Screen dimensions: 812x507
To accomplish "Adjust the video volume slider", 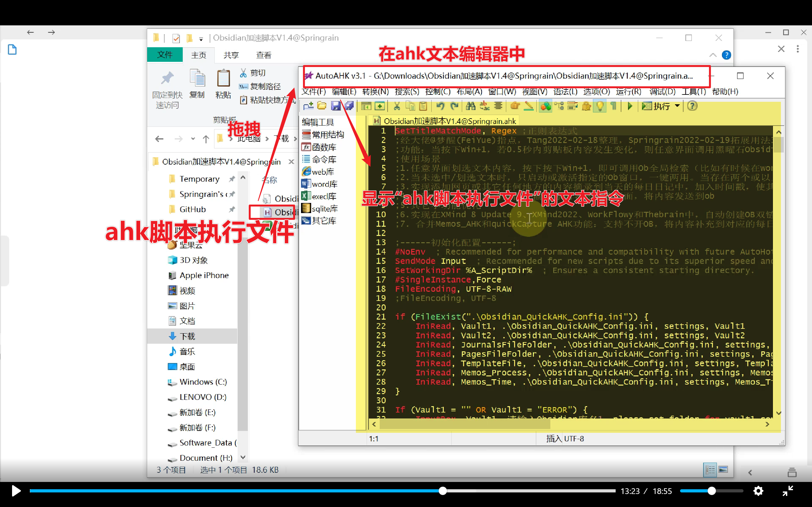I will point(711,491).
